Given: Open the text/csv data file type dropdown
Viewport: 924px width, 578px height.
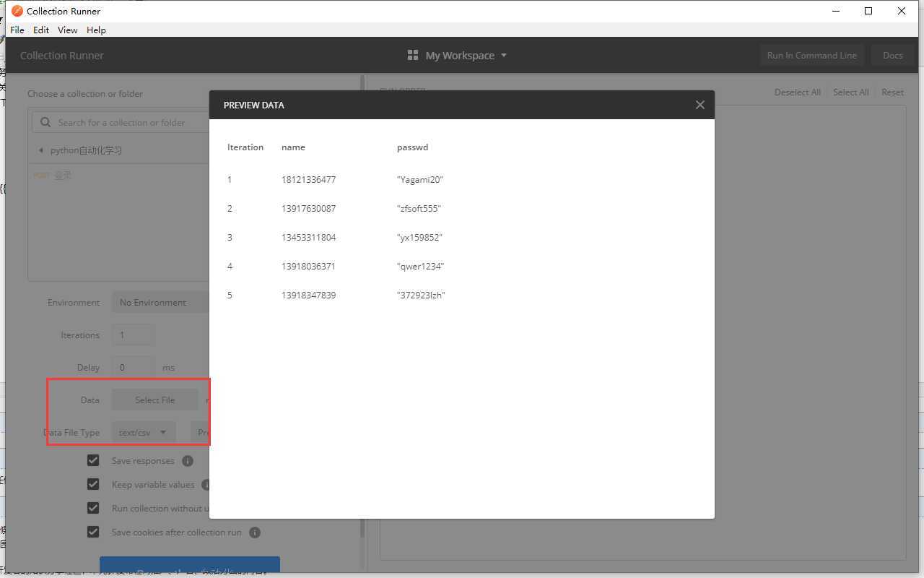Looking at the screenshot, I should [x=143, y=432].
